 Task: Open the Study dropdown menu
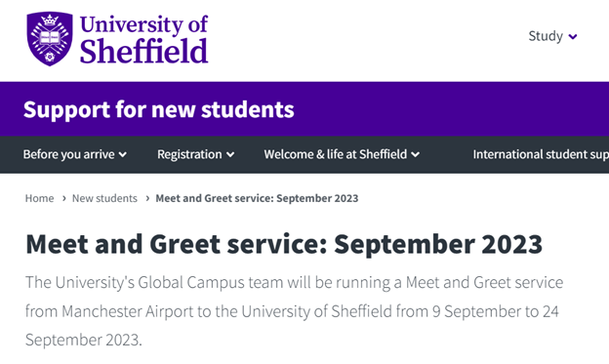click(552, 36)
